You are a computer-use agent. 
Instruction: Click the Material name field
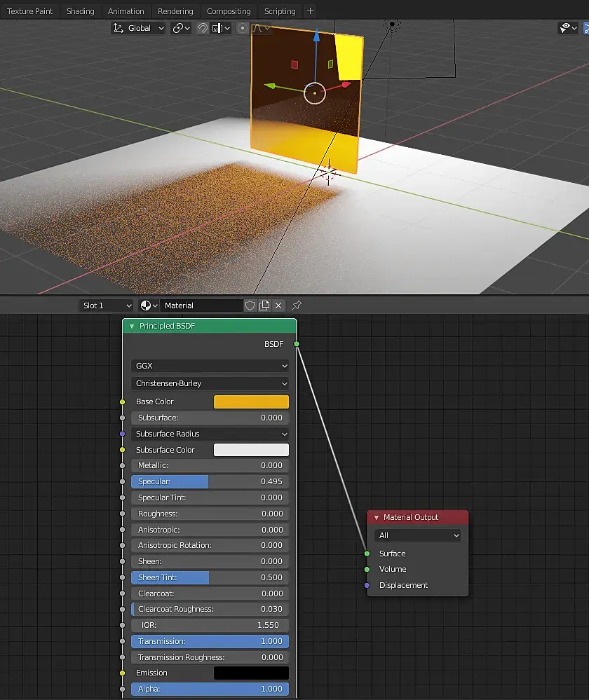pyautogui.click(x=201, y=306)
